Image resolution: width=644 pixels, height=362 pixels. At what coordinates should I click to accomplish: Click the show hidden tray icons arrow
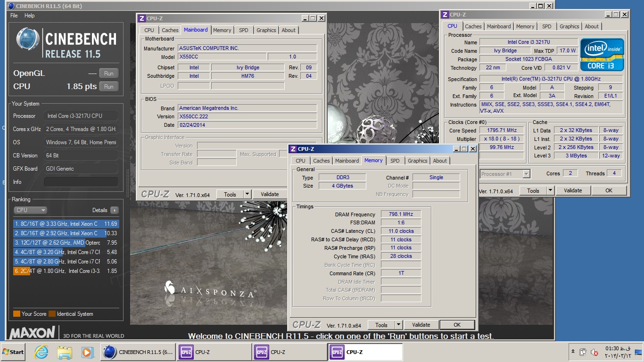[573, 352]
